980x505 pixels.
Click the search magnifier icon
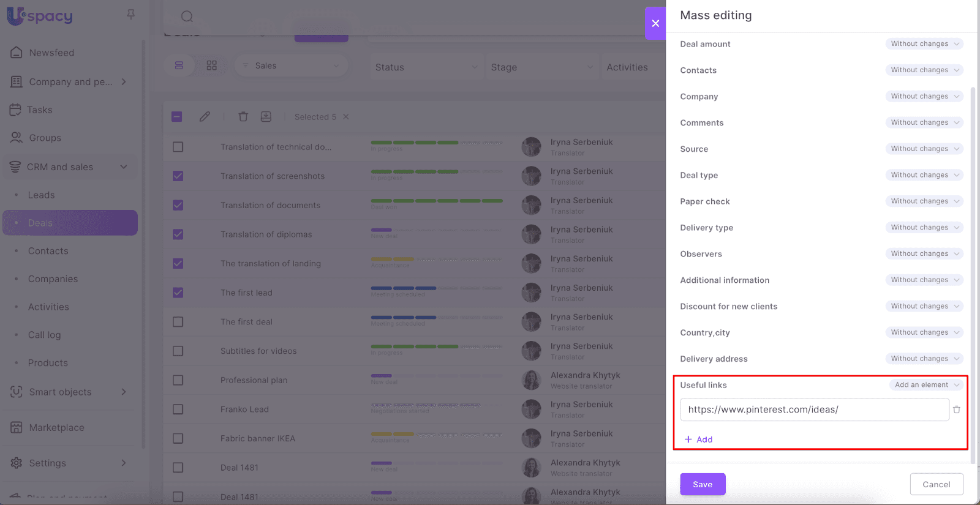[187, 17]
